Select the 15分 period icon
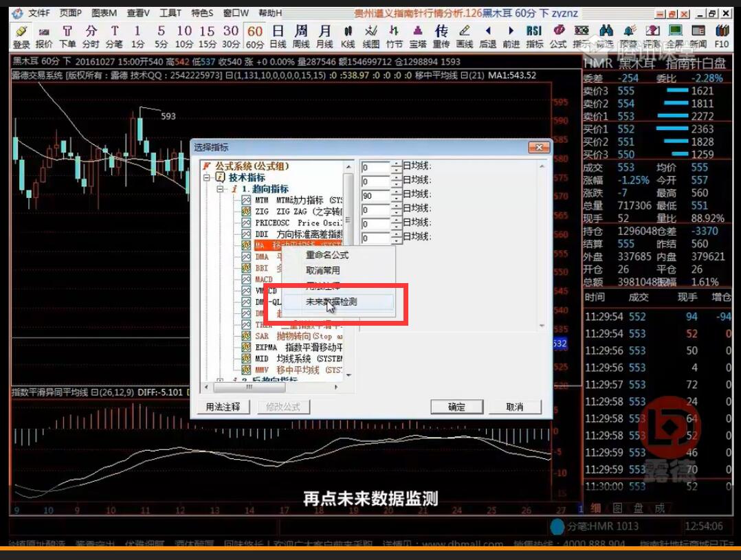Viewport: 741px width, 560px height. (x=208, y=36)
